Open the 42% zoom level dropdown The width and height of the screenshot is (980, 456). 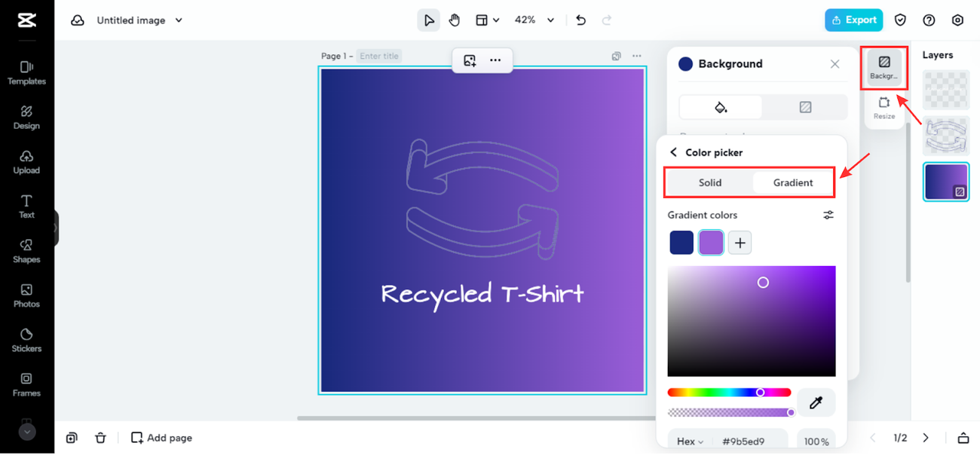click(x=534, y=20)
